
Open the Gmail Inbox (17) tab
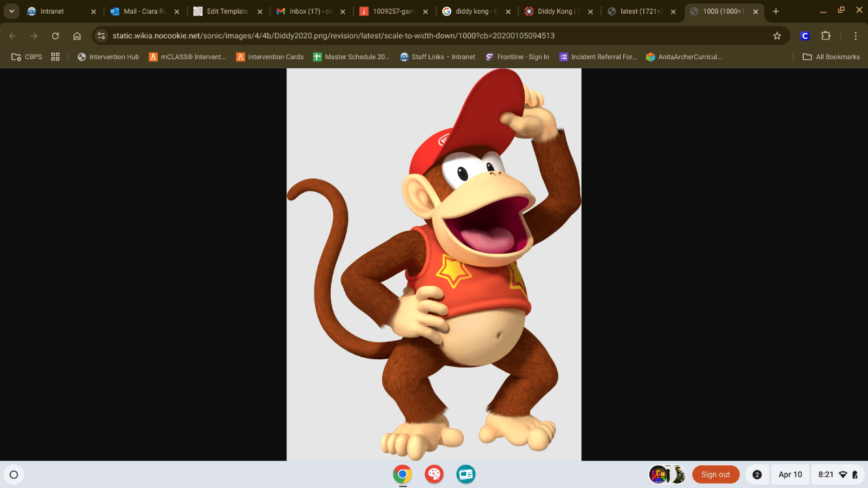pos(311,11)
